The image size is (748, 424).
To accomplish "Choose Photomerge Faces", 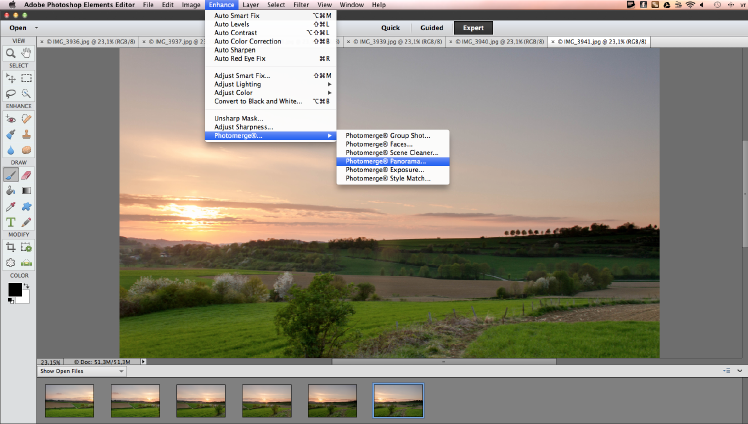I will coord(393,145).
